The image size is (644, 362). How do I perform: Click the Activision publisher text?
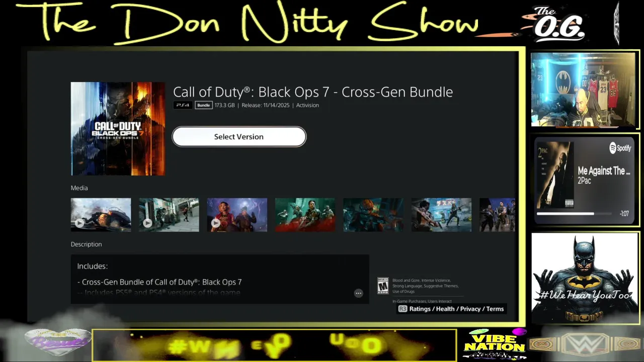[x=307, y=105]
